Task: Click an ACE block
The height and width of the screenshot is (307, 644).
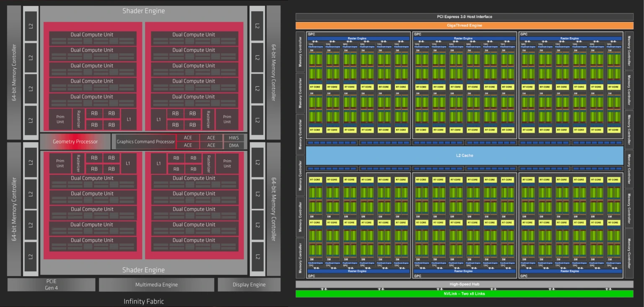Action: coord(188,137)
